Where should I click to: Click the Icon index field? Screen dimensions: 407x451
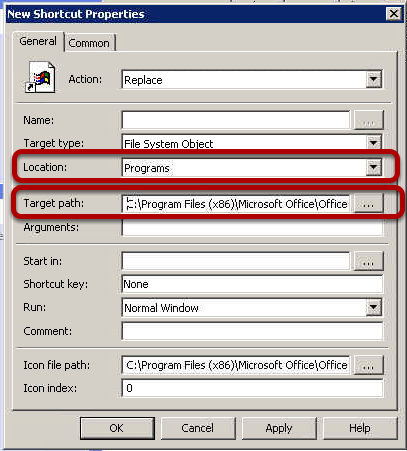pyautogui.click(x=252, y=388)
